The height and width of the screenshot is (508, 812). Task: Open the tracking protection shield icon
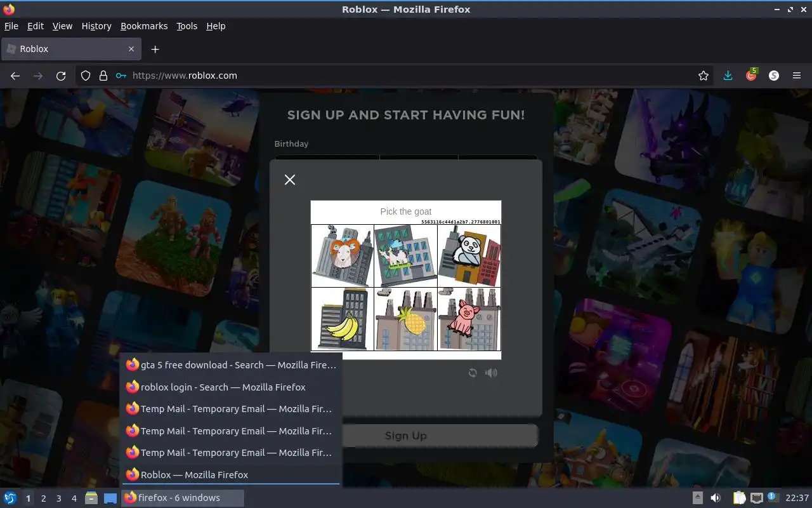pyautogui.click(x=86, y=76)
